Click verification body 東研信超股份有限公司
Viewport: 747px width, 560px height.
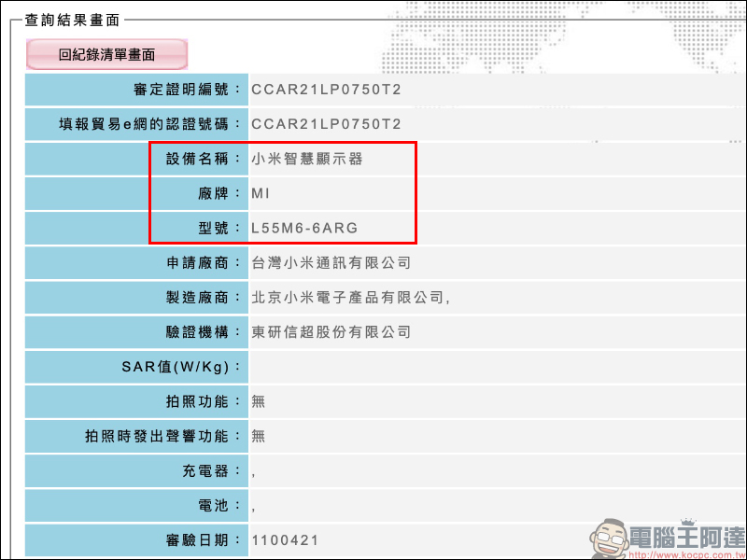coord(331,332)
